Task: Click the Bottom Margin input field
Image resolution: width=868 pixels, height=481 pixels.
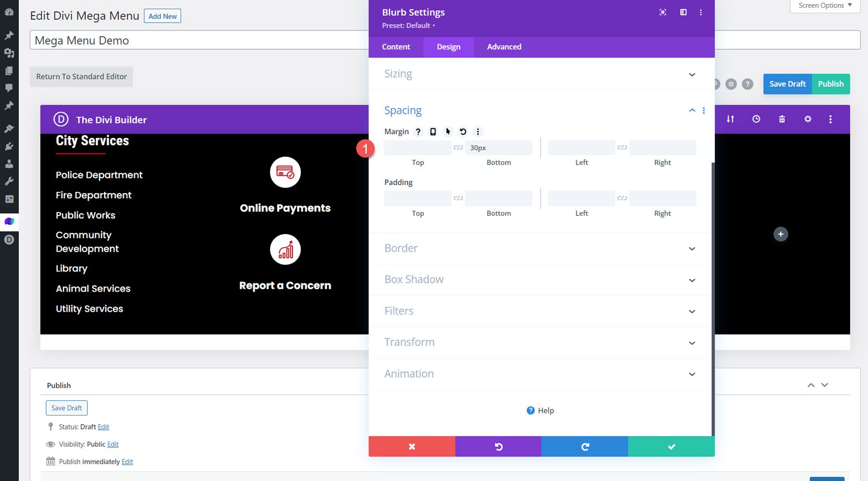Action: [498, 147]
